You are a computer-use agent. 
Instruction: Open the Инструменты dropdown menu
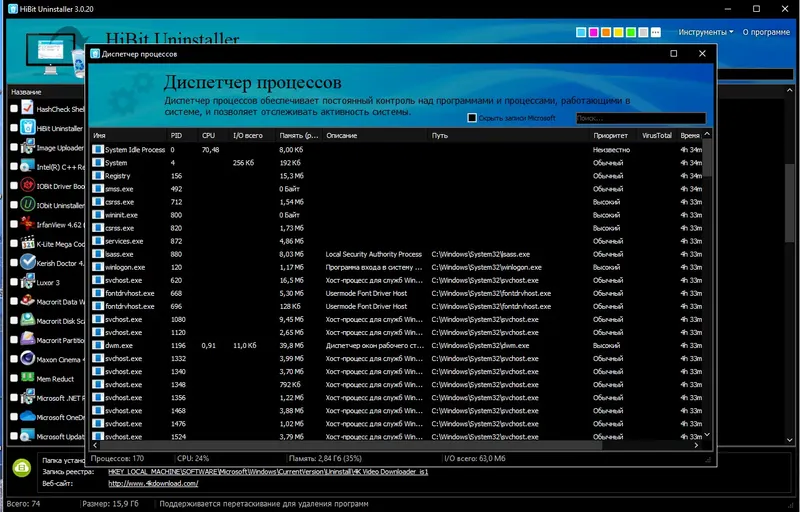pyautogui.click(x=706, y=32)
